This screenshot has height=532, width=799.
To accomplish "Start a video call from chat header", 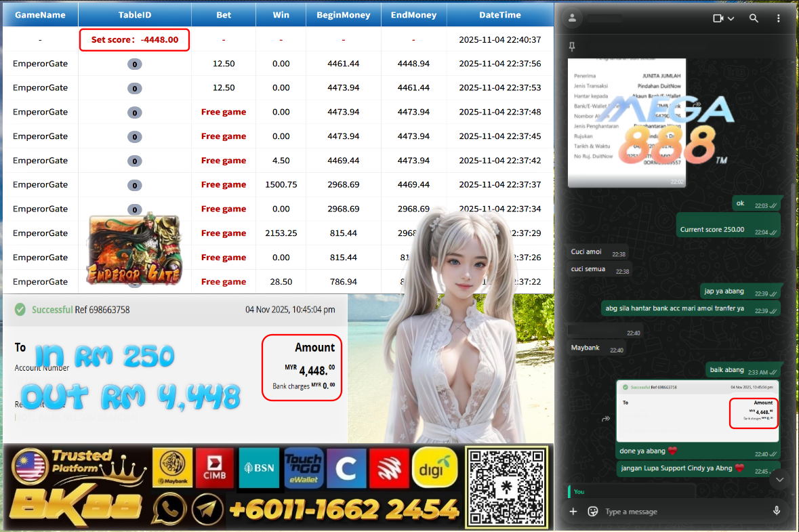I will [718, 18].
